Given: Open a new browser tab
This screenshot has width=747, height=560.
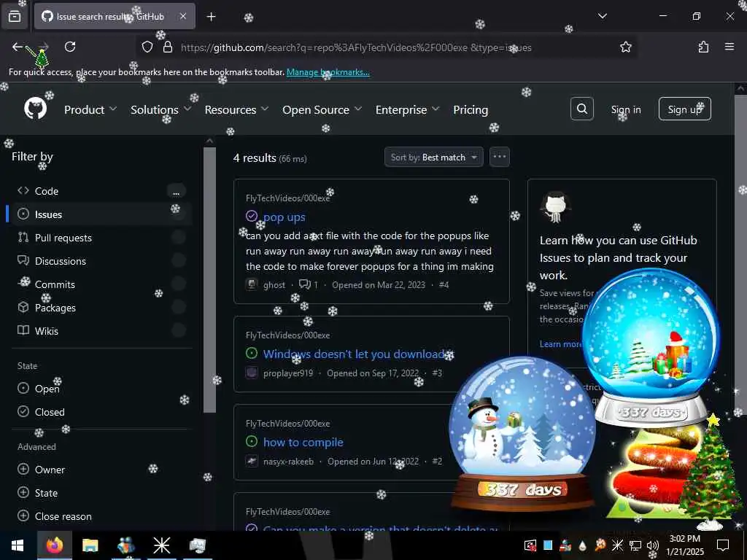Looking at the screenshot, I should pos(211,17).
